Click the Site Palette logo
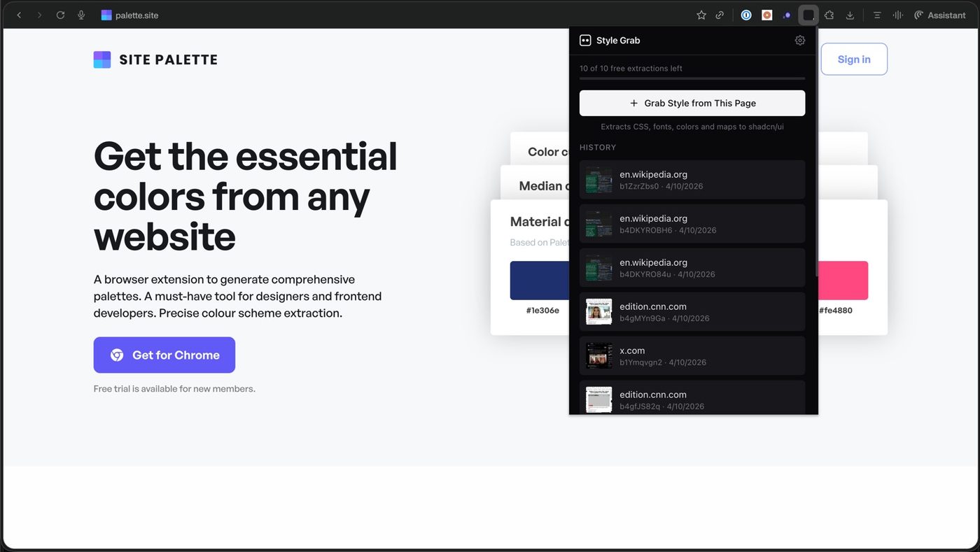980x552 pixels. point(154,59)
